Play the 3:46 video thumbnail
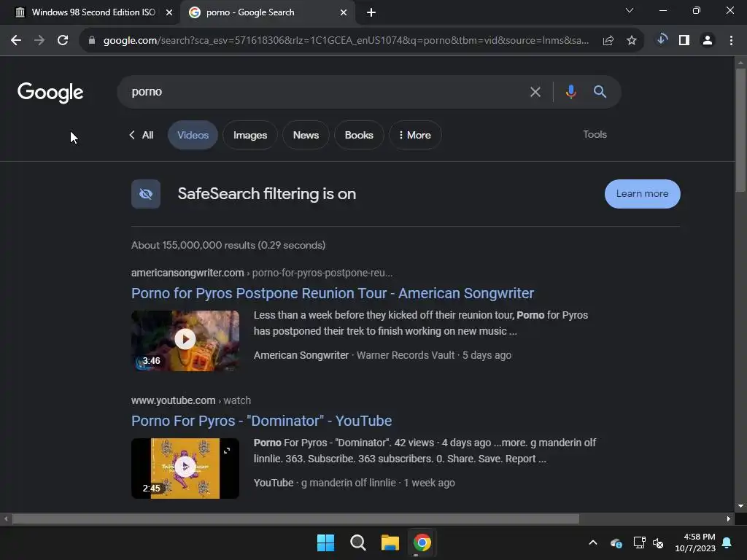Image resolution: width=747 pixels, height=560 pixels. tap(185, 341)
